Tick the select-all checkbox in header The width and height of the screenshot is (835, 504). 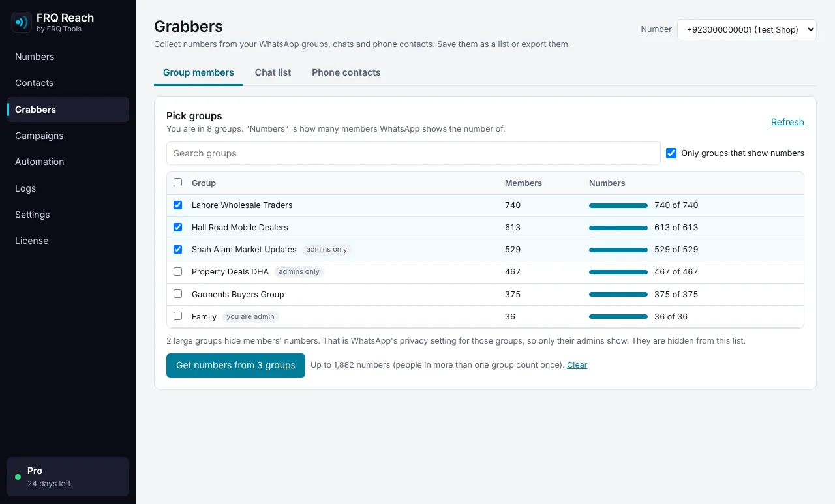pos(177,183)
